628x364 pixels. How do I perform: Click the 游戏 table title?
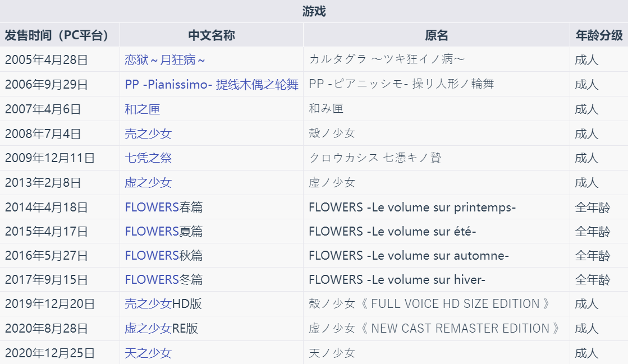[314, 11]
